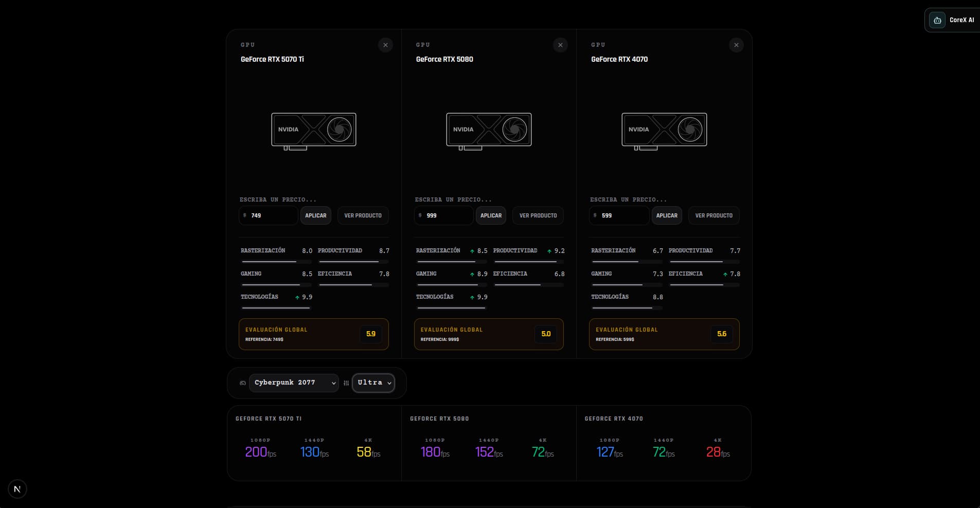Screen dimensions: 980x508
Task: Click the card title GeForce RTX 5070 Ti
Action: tap(272, 59)
